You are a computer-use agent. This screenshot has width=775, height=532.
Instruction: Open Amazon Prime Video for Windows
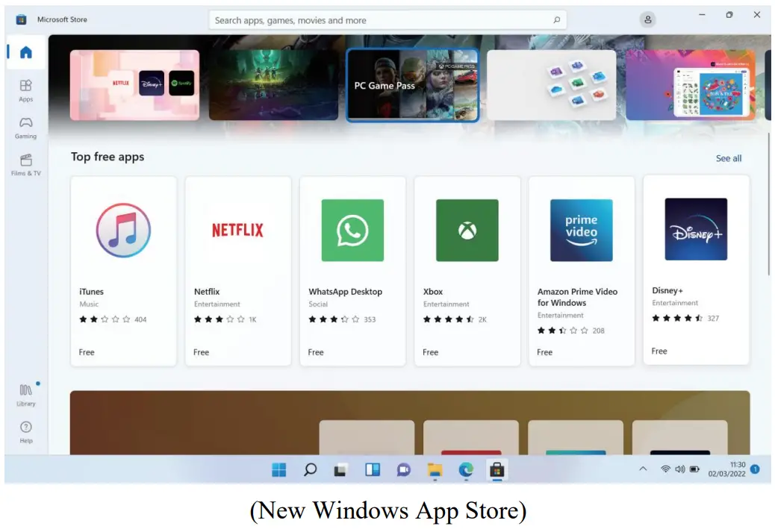coord(581,271)
